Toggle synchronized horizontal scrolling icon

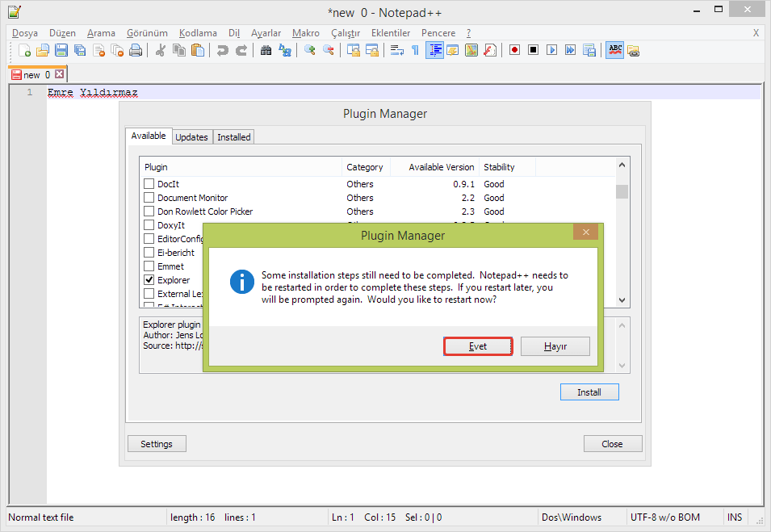click(x=372, y=50)
